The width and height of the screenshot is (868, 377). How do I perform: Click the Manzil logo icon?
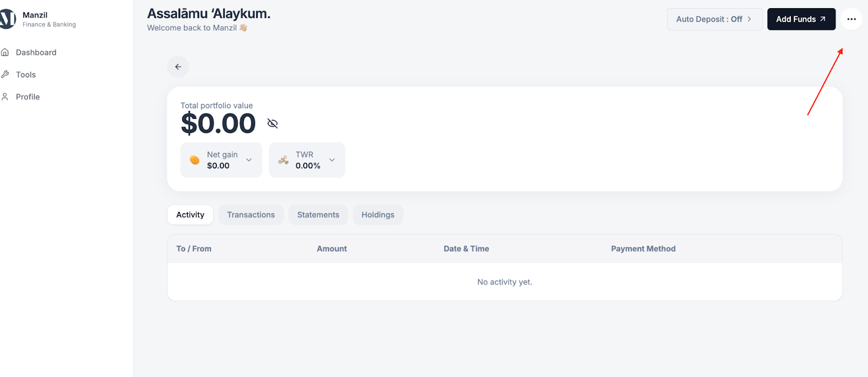click(8, 20)
